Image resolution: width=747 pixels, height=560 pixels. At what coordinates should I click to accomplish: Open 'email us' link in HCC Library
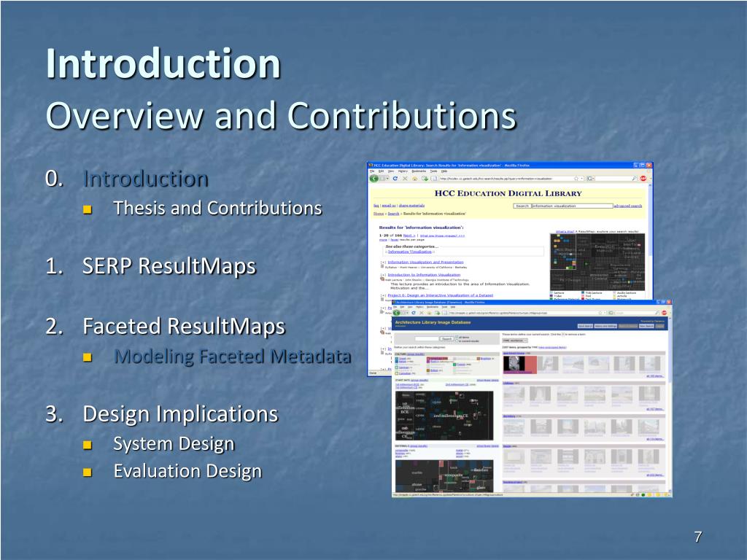pyautogui.click(x=389, y=205)
